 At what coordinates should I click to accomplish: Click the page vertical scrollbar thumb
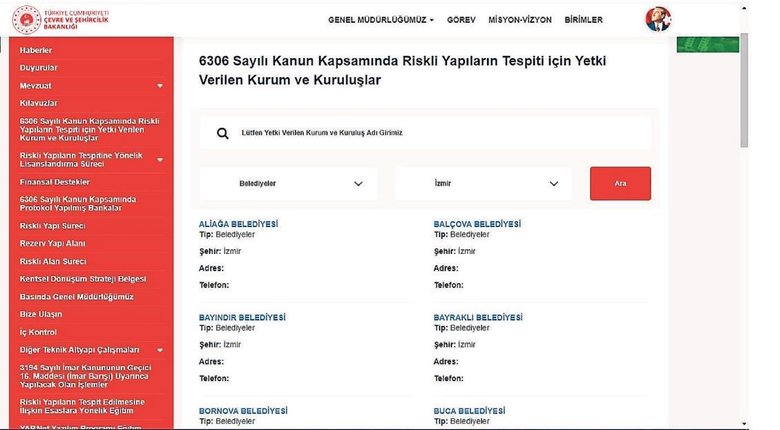pos(744,90)
